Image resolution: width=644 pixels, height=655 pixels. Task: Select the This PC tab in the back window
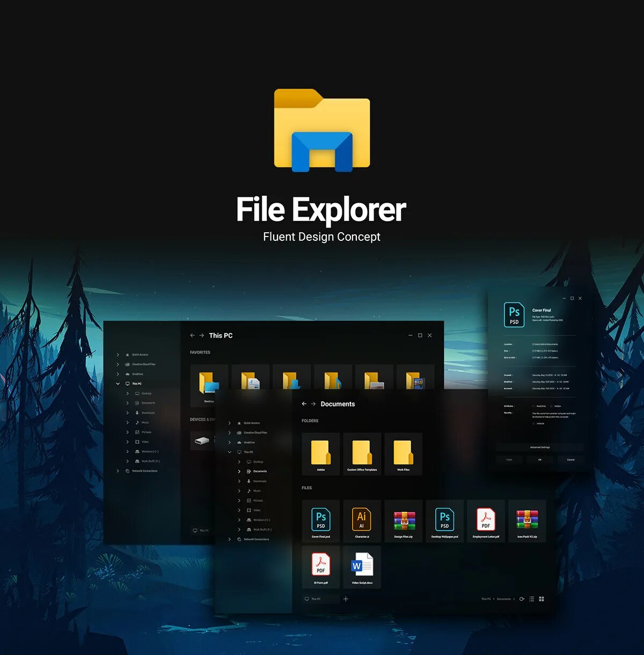[x=201, y=531]
